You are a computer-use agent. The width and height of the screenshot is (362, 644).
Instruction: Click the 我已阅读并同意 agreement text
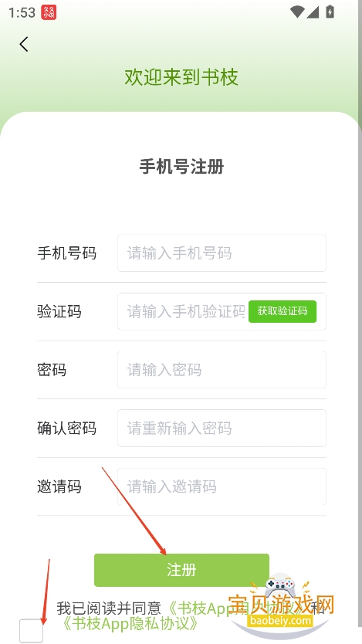tap(109, 608)
